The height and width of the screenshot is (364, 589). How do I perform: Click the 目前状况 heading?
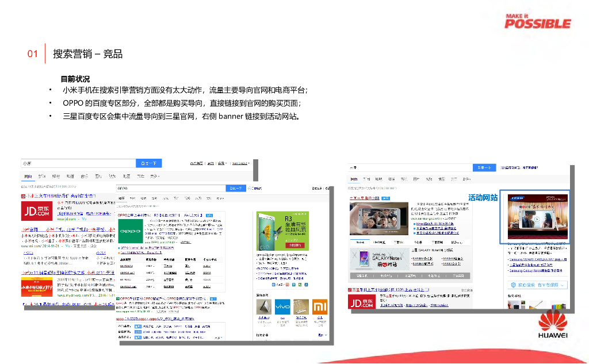[75, 79]
